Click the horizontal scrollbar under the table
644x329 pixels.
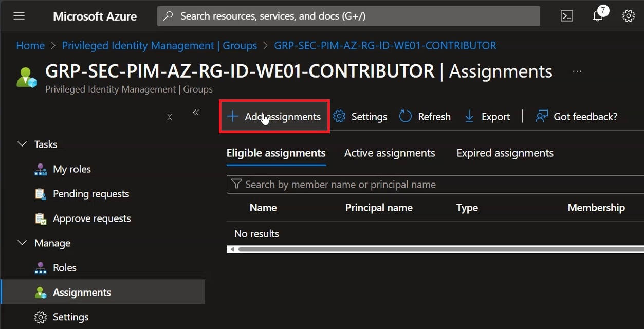point(435,249)
